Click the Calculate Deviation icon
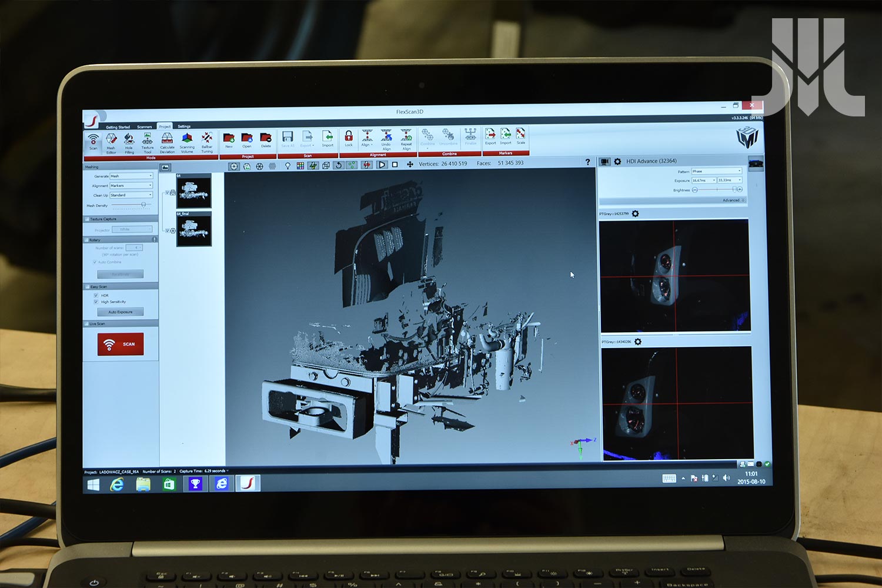The height and width of the screenshot is (588, 882). pyautogui.click(x=167, y=143)
